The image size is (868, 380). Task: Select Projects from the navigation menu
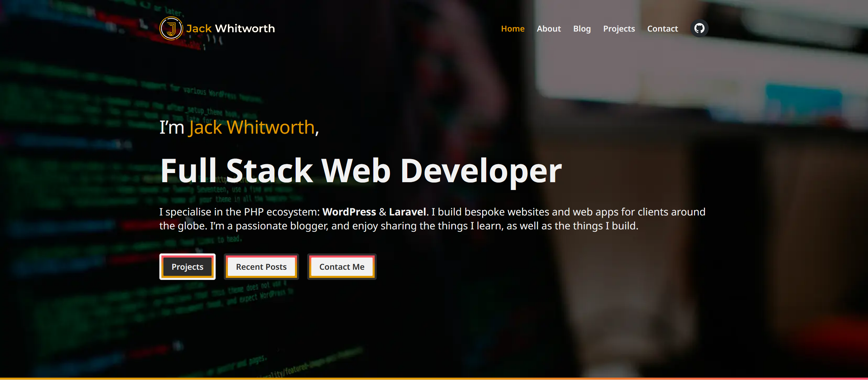click(619, 28)
